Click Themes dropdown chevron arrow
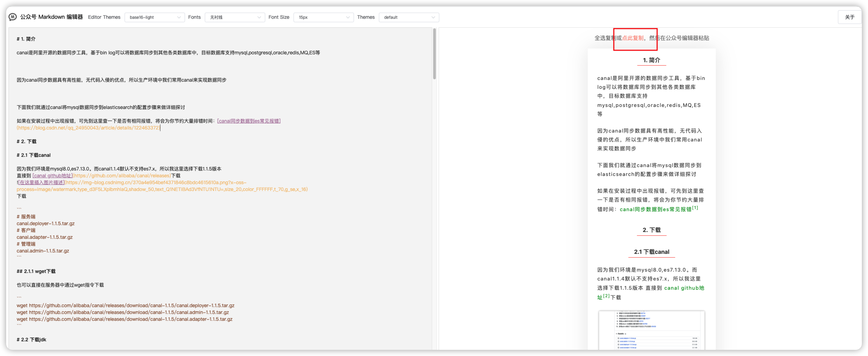This screenshot has width=868, height=356. [433, 17]
